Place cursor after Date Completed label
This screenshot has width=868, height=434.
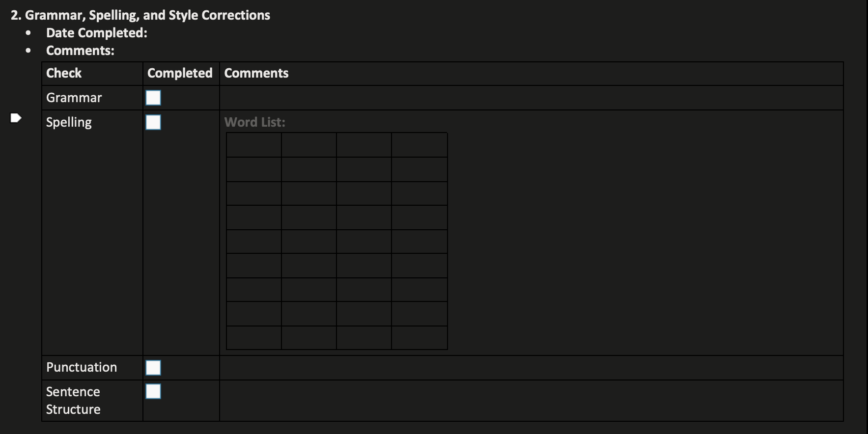point(149,33)
